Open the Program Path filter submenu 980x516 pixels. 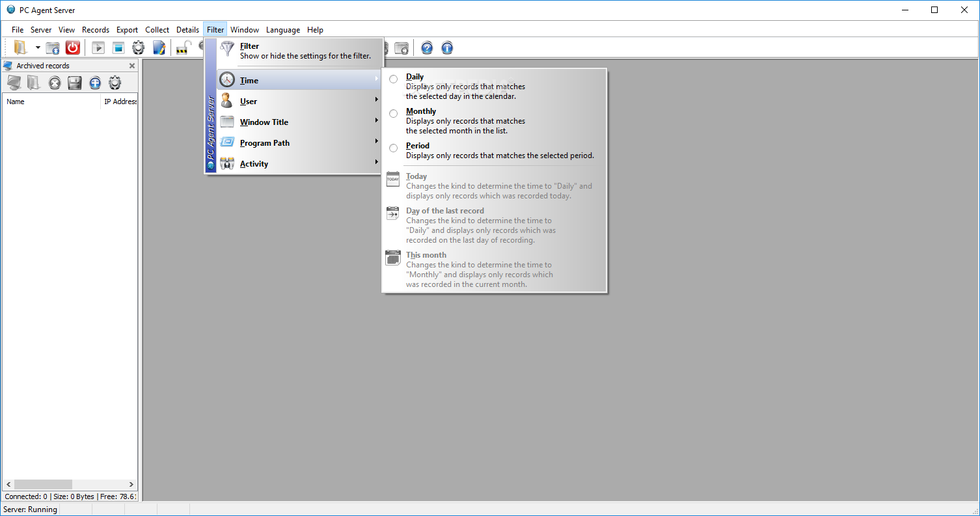pos(300,143)
